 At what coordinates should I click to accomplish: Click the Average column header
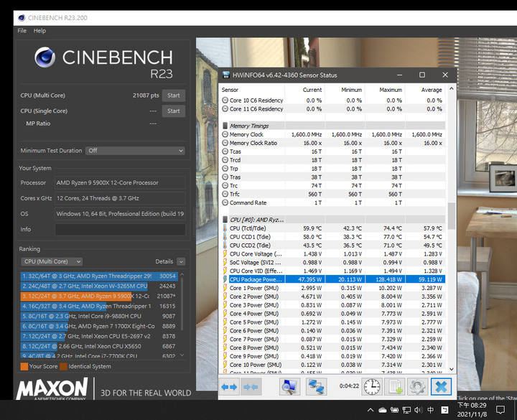point(425,90)
